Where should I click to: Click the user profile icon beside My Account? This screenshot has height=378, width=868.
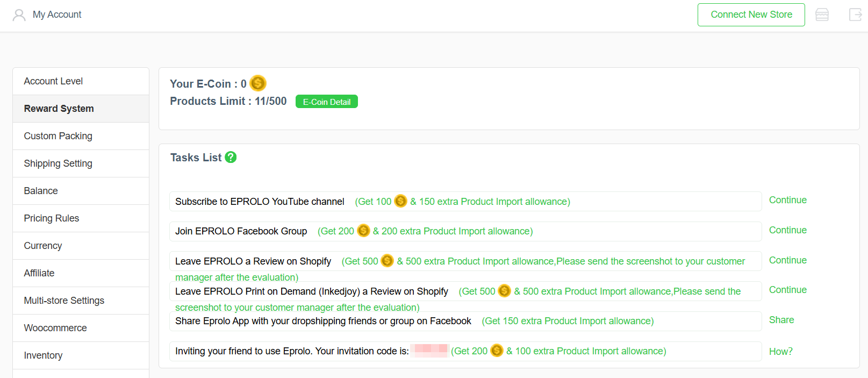point(19,15)
